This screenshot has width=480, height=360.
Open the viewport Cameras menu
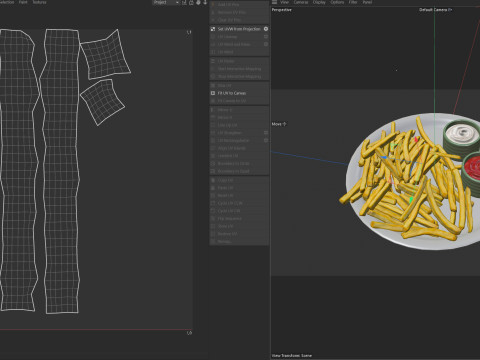301,2
